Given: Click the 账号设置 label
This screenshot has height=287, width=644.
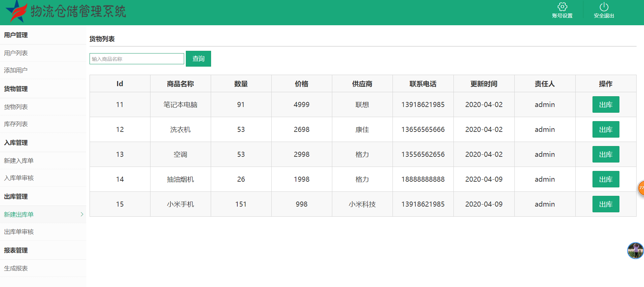Looking at the screenshot, I should (562, 16).
